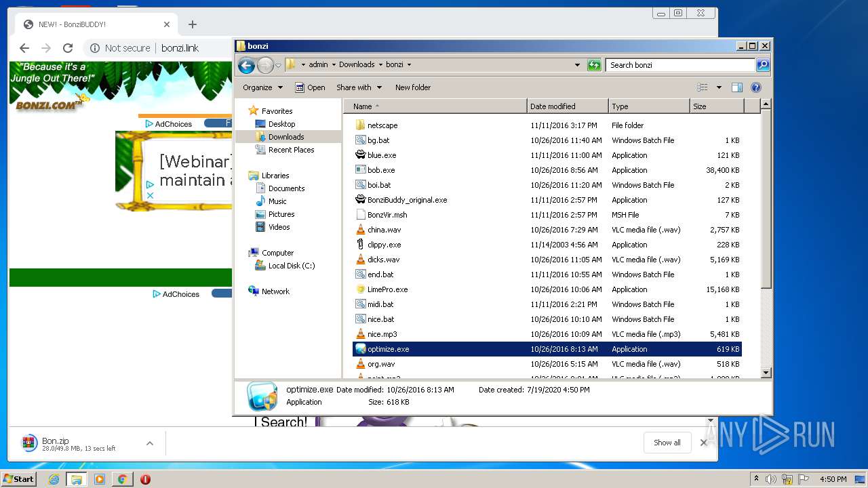Screen dimensions: 868x488
Task: Select the clippy.exe paperclip icon
Action: point(361,245)
